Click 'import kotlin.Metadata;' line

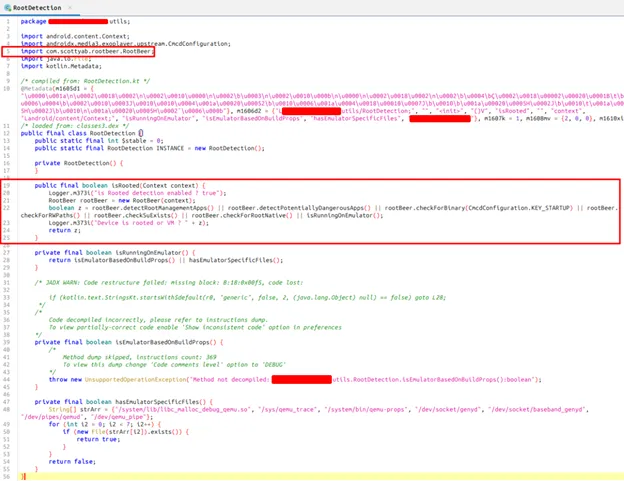pos(61,66)
